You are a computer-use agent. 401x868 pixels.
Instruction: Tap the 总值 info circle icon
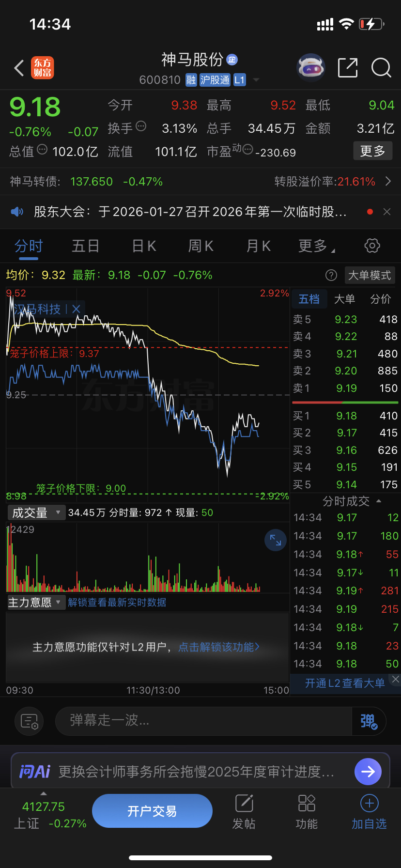42,149
